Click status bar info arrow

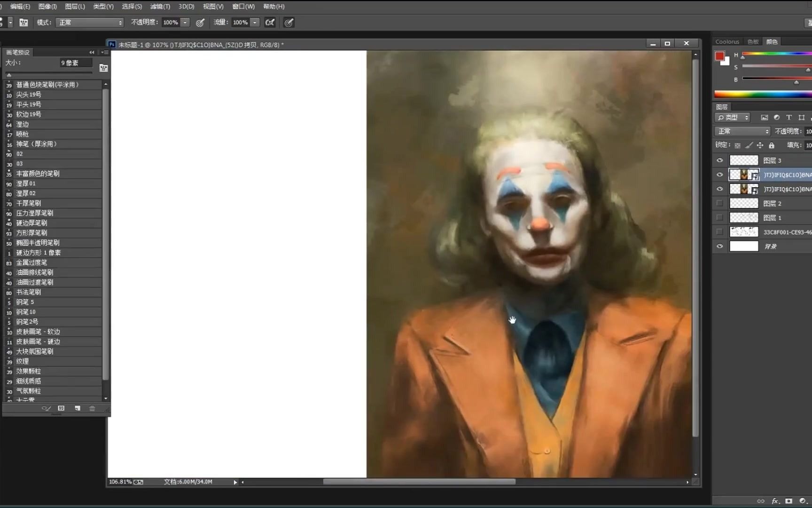pyautogui.click(x=235, y=482)
